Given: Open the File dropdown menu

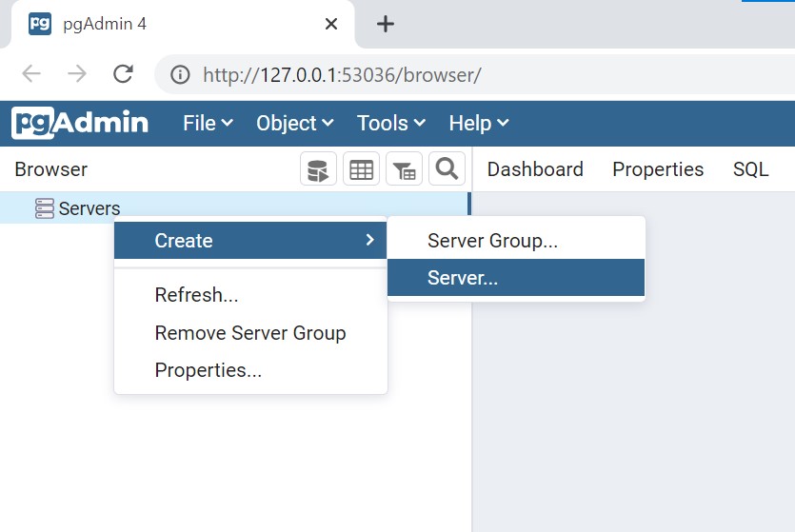Looking at the screenshot, I should (x=208, y=123).
